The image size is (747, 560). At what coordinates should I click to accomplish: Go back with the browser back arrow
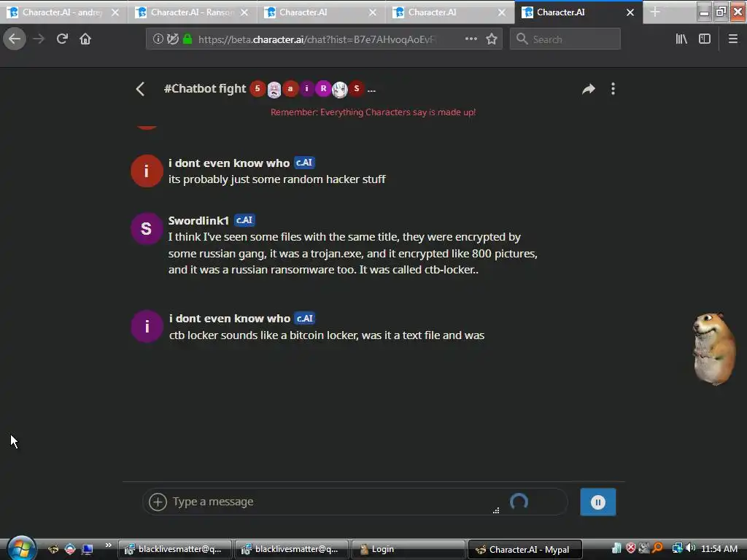pyautogui.click(x=15, y=39)
